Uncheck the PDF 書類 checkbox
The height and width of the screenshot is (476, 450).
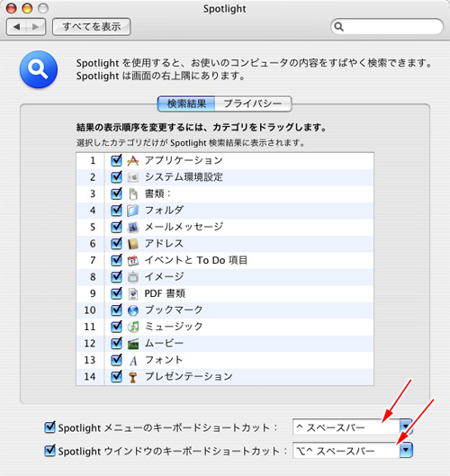[x=116, y=293]
